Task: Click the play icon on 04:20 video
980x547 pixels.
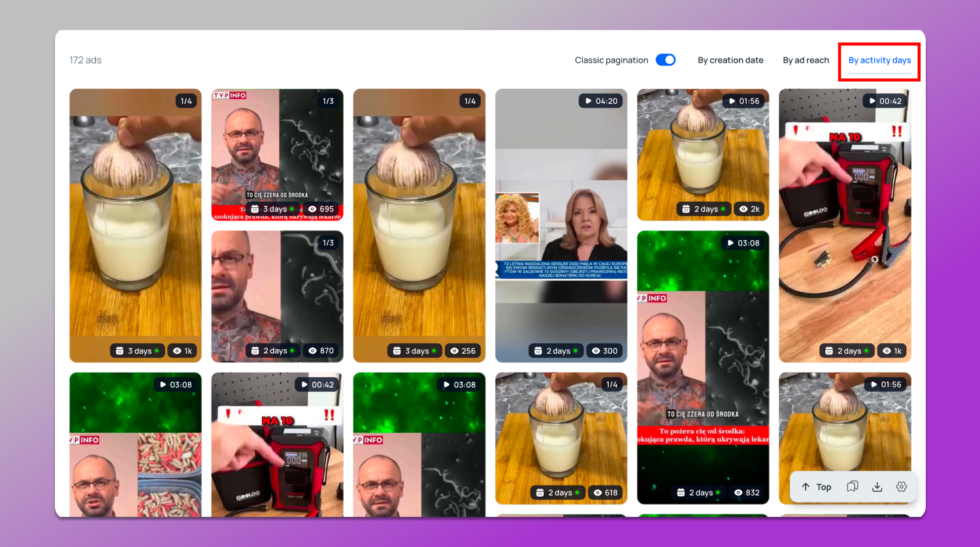Action: 588,101
